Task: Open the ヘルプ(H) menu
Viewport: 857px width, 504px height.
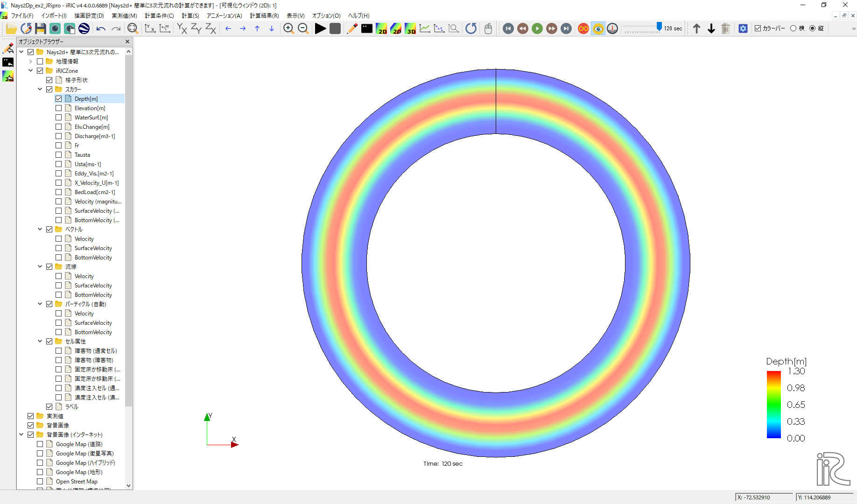Action: (358, 16)
